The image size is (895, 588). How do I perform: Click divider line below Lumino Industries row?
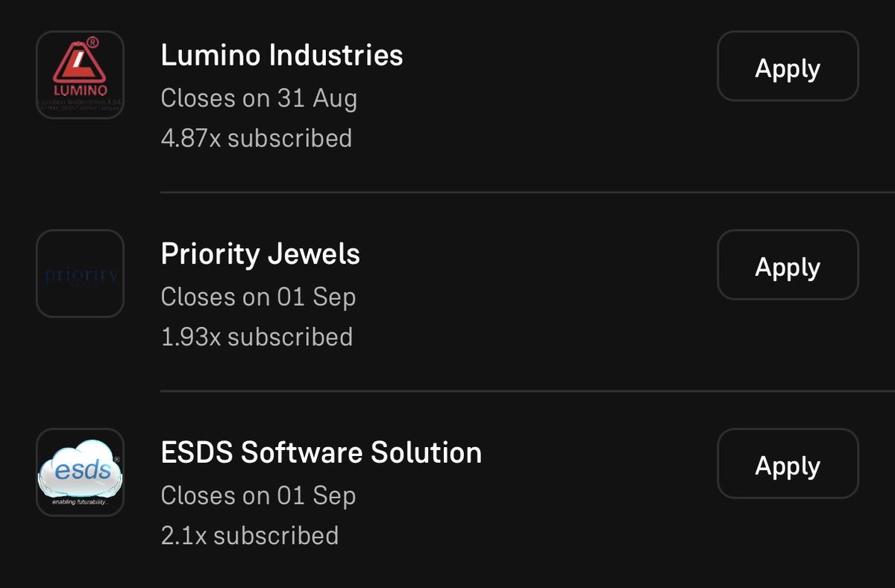528,192
